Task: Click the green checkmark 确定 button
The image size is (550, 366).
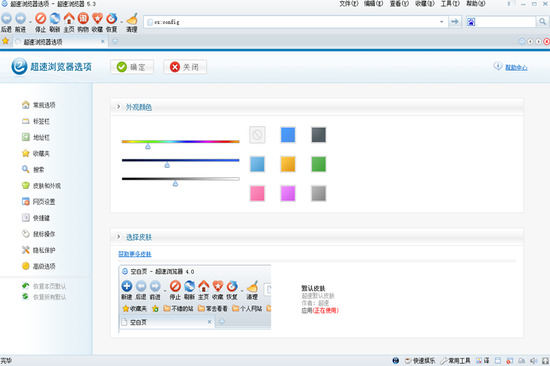Action: click(x=132, y=67)
